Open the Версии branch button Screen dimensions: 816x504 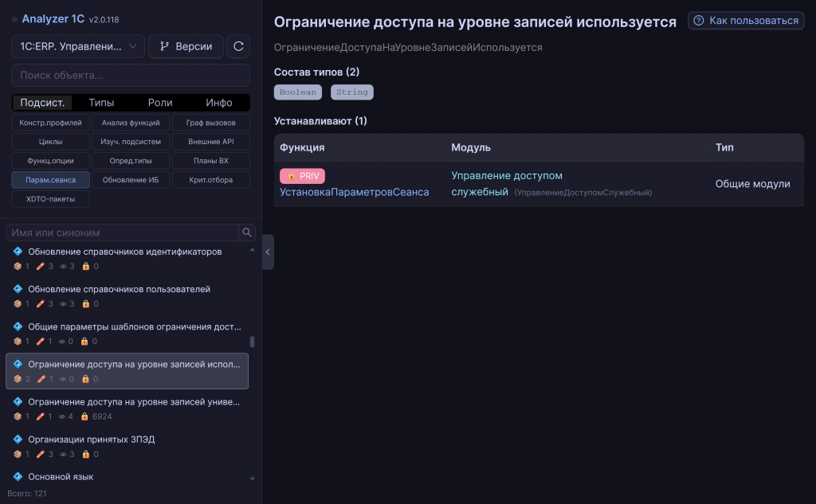click(x=186, y=46)
